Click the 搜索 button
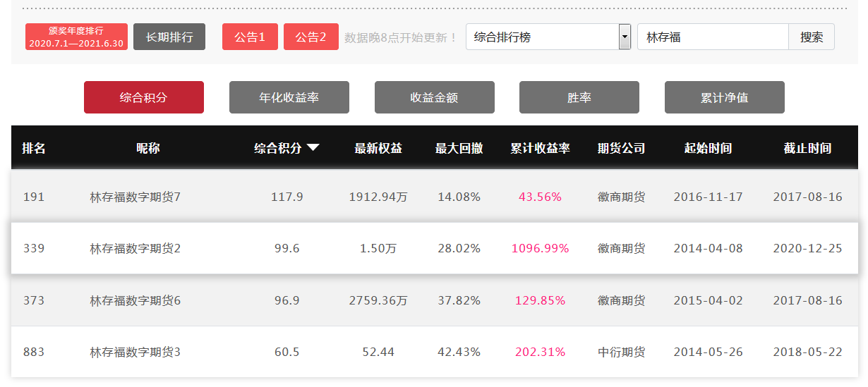 [x=812, y=37]
